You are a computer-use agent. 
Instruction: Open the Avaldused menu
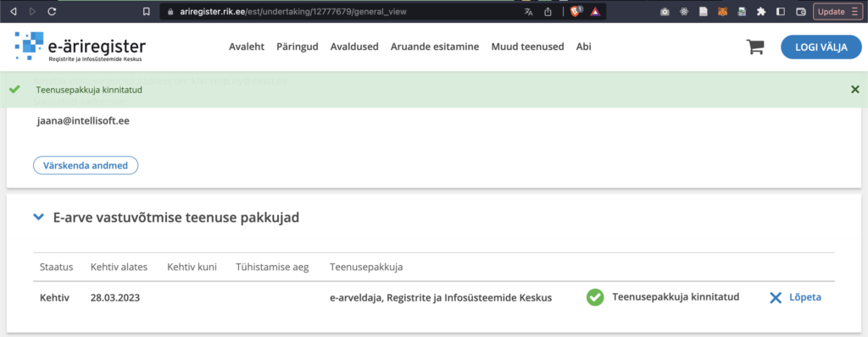click(x=354, y=47)
